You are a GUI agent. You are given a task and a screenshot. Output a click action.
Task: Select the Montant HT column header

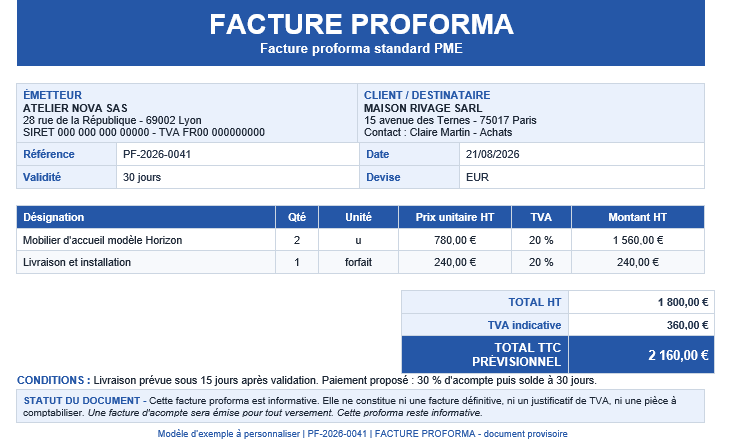[638, 217]
